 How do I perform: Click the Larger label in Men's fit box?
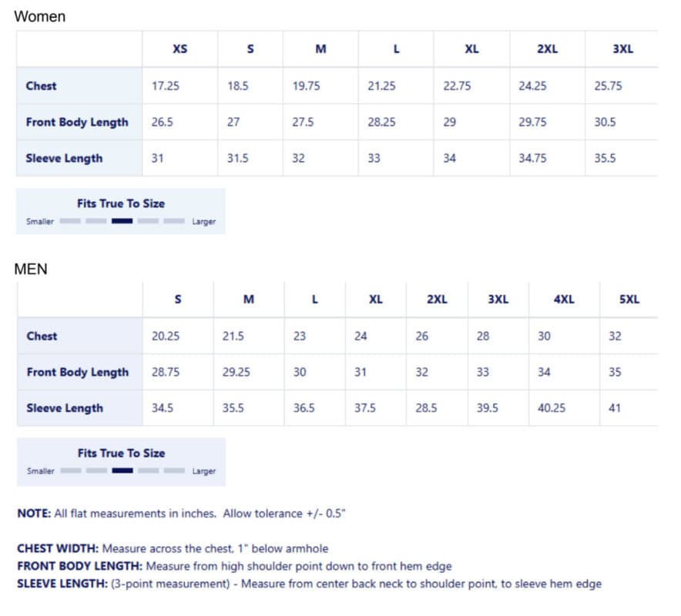click(x=204, y=471)
